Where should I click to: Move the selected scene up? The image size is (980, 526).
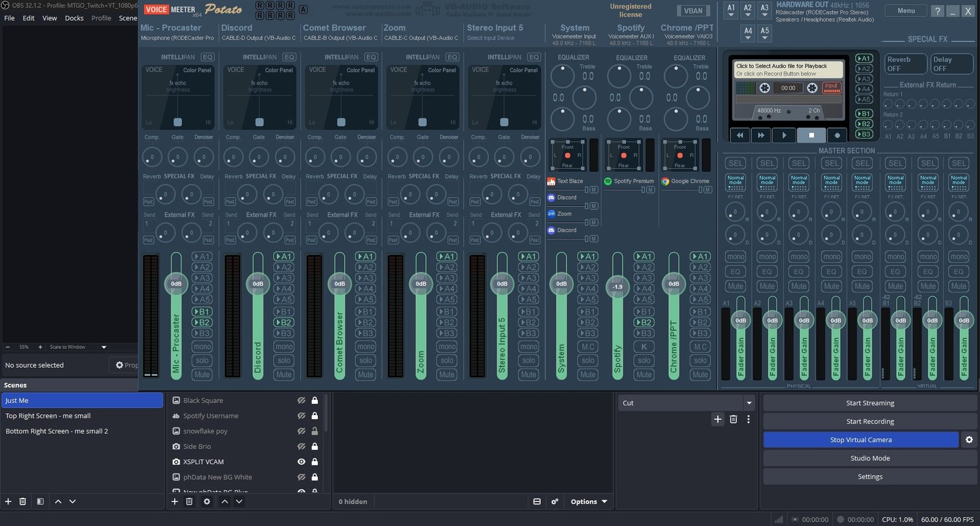tap(58, 501)
